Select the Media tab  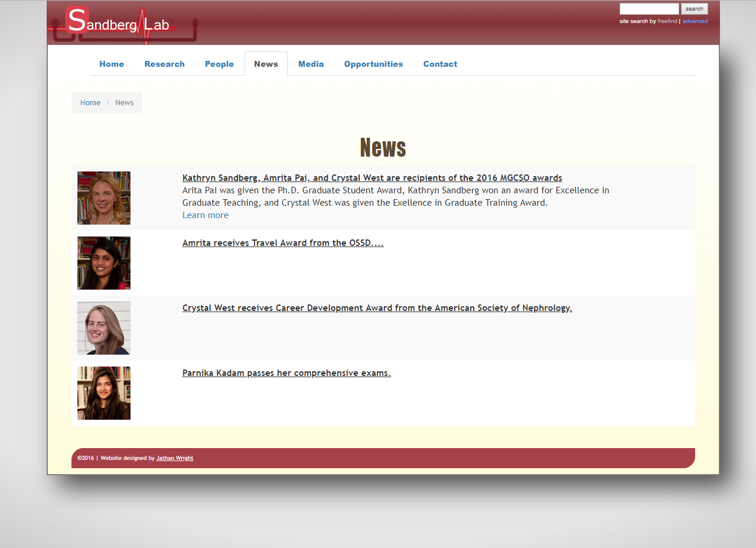(311, 64)
